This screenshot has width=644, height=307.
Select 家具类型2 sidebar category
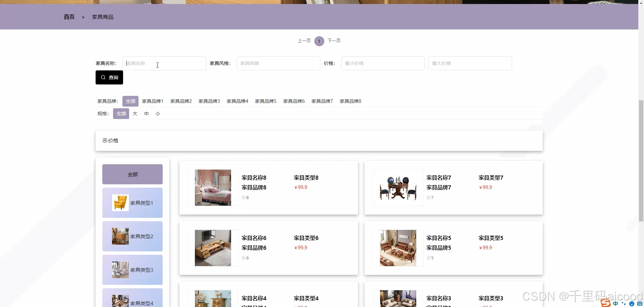(x=132, y=236)
